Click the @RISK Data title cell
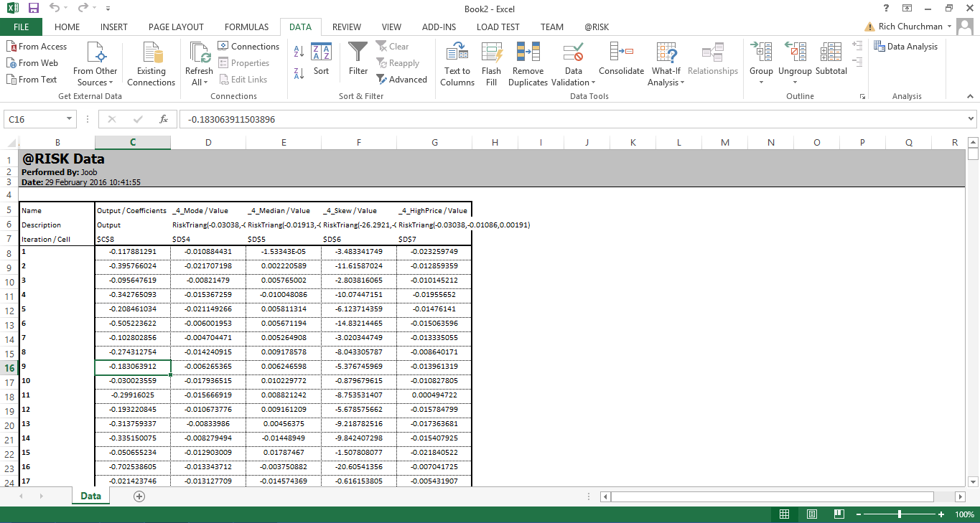The width and height of the screenshot is (980, 523). point(63,159)
